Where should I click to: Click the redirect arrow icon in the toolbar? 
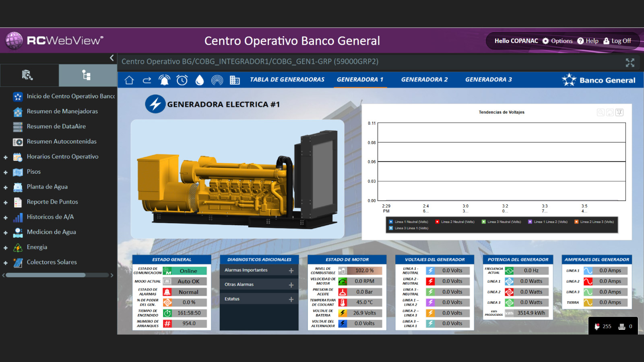tap(147, 80)
